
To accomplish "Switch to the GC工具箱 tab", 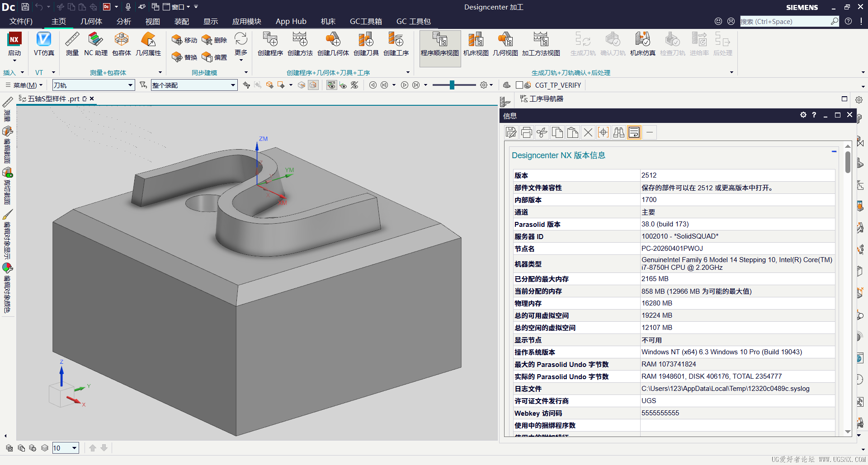I will tap(366, 21).
